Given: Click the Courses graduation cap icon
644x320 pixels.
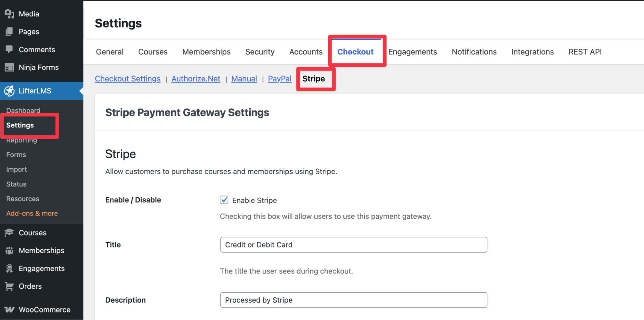Looking at the screenshot, I should pyautogui.click(x=9, y=233).
